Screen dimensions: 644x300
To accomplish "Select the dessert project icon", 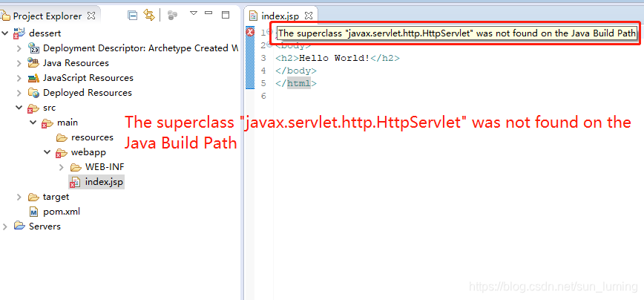I will click(x=19, y=33).
